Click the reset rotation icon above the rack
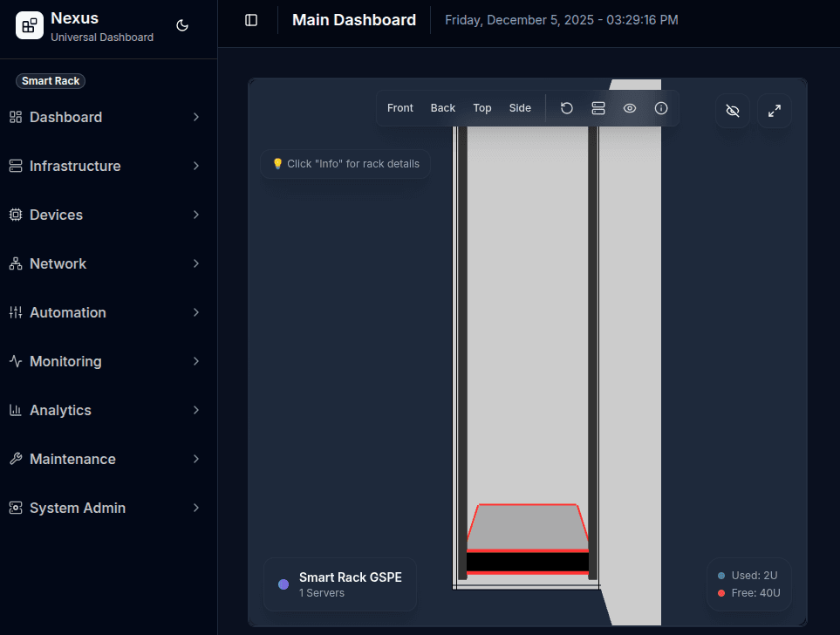Screen dimensions: 840x635 pyautogui.click(x=566, y=107)
